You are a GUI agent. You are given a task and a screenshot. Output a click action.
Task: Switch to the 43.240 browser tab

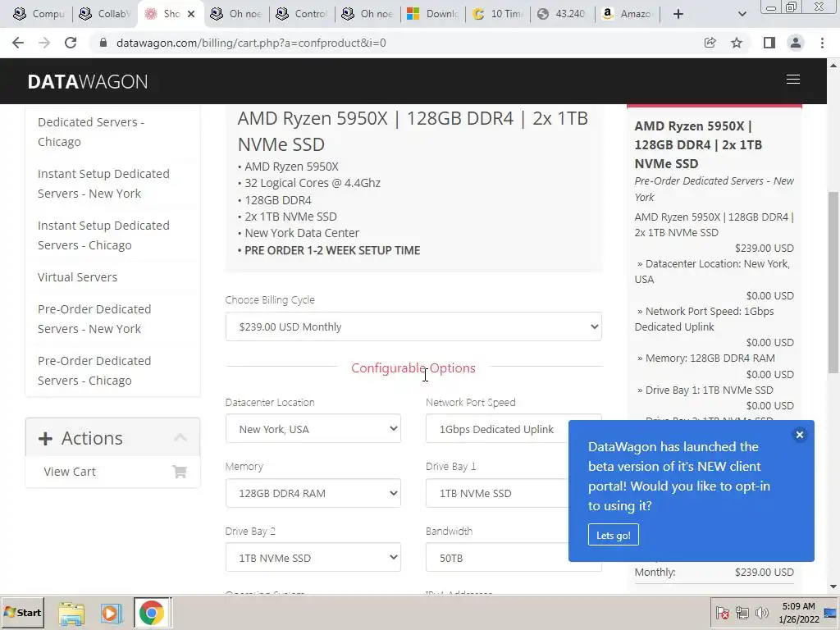(563, 14)
